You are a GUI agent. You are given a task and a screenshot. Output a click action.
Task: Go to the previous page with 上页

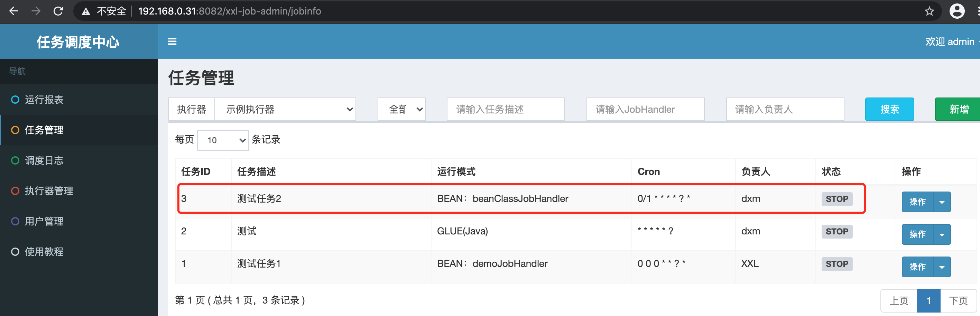(899, 301)
